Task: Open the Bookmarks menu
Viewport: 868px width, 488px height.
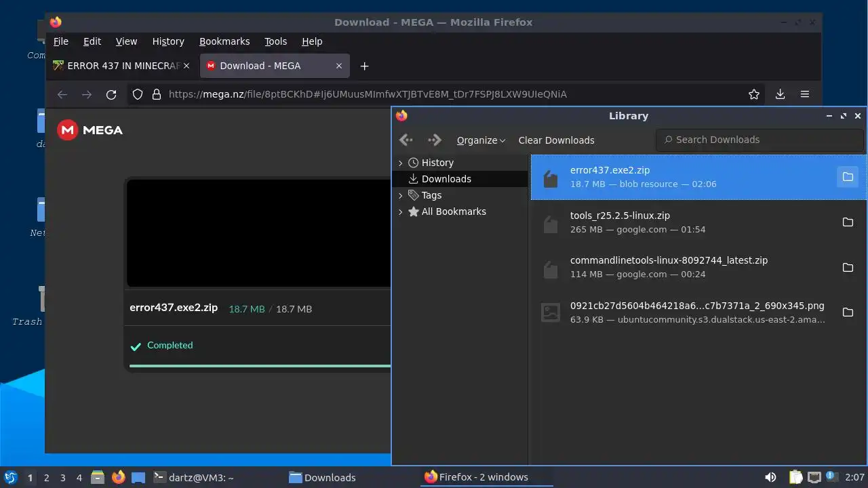Action: 224,41
